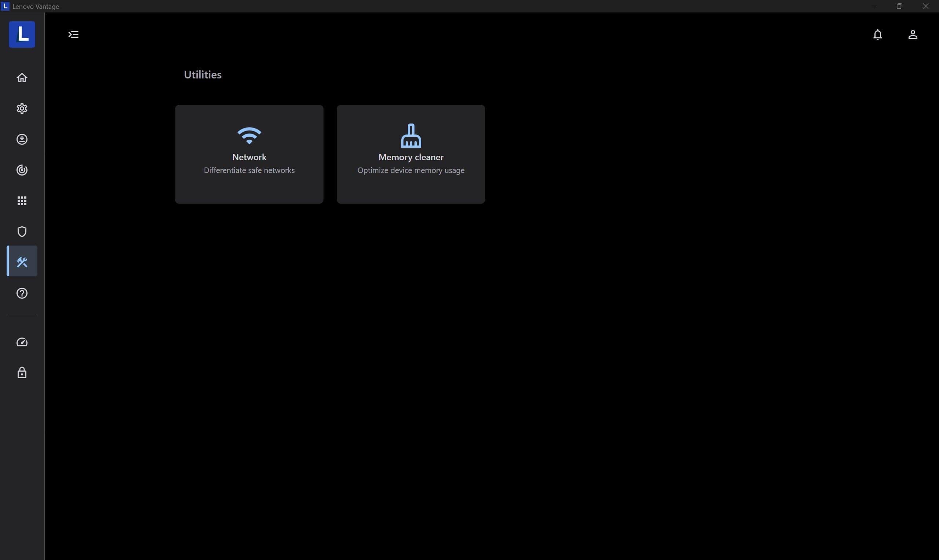This screenshot has height=560, width=939.
Task: Navigate to the Security shield section
Action: 22,231
